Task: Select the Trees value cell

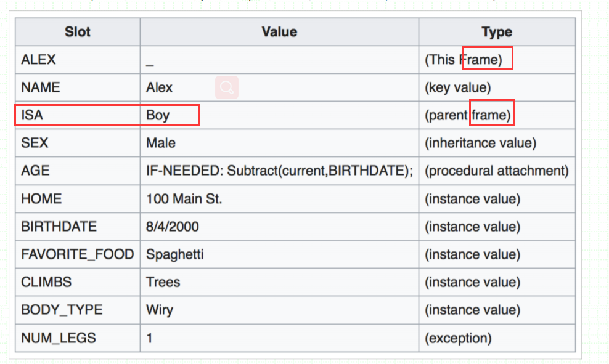Action: tap(163, 282)
